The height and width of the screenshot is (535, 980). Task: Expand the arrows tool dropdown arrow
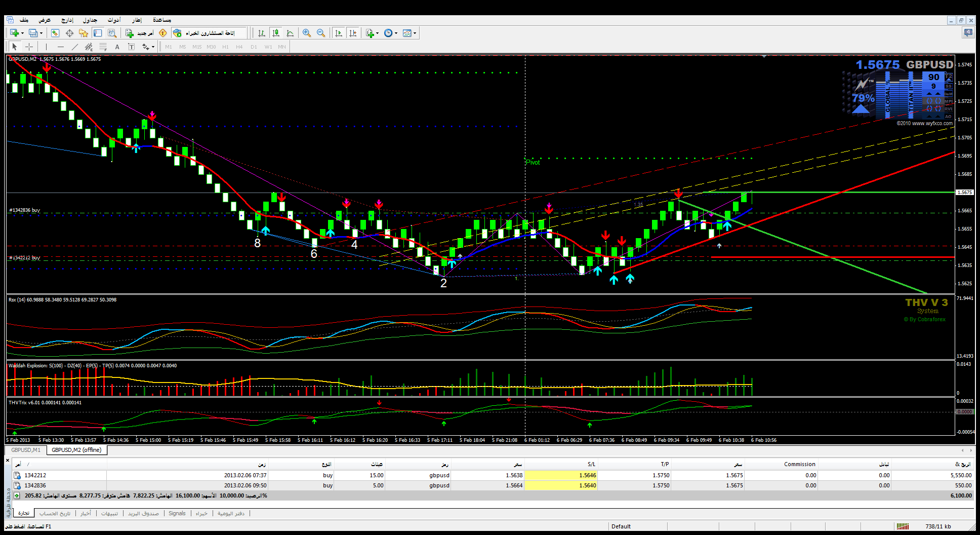coord(153,47)
